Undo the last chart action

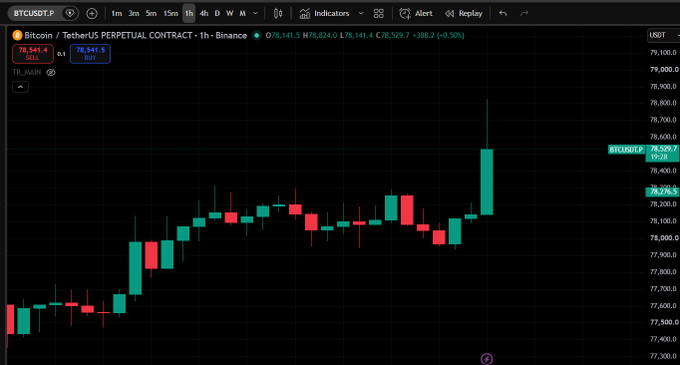tap(503, 13)
